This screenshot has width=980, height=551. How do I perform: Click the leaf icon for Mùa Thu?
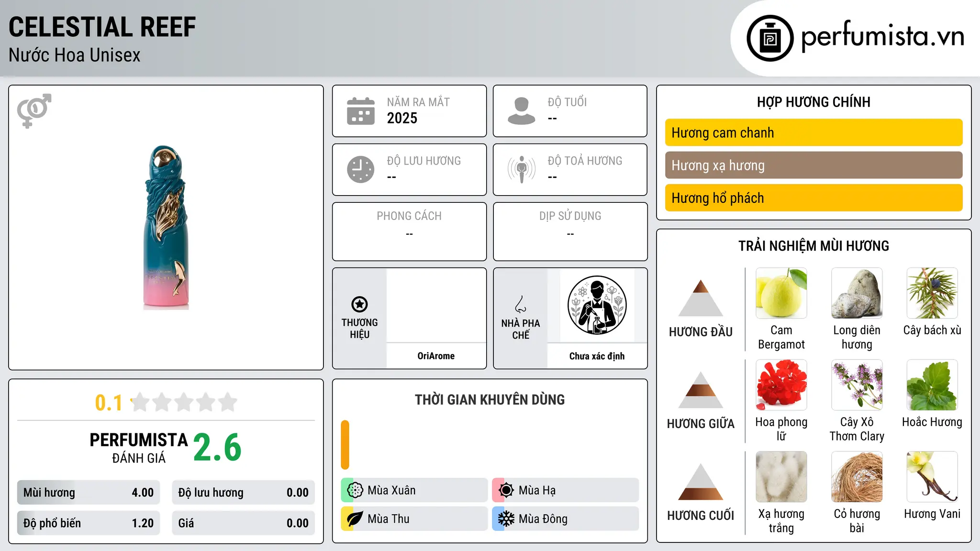point(355,519)
